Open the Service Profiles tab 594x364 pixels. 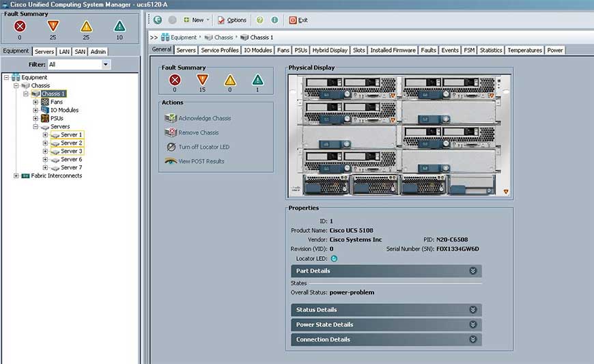(220, 50)
